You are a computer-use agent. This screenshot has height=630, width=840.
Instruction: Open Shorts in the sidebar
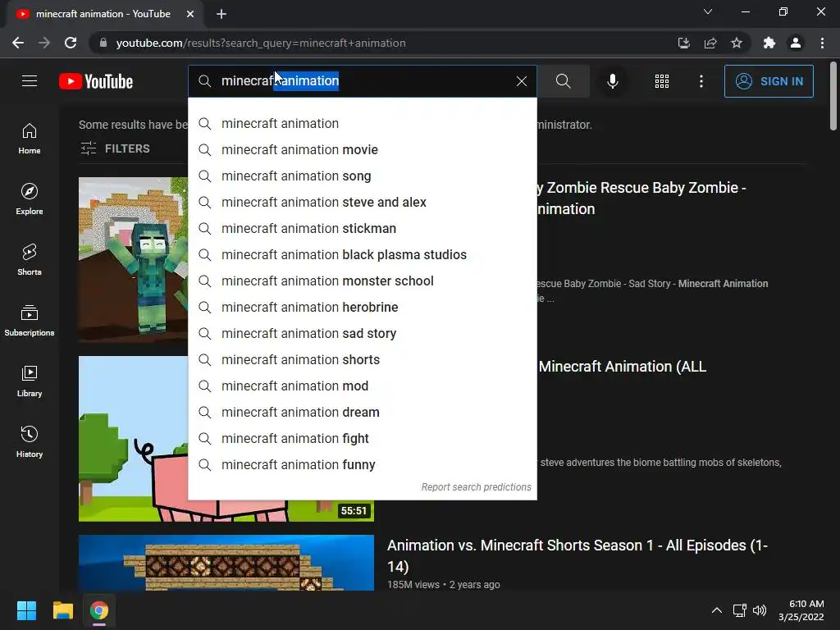click(x=30, y=260)
